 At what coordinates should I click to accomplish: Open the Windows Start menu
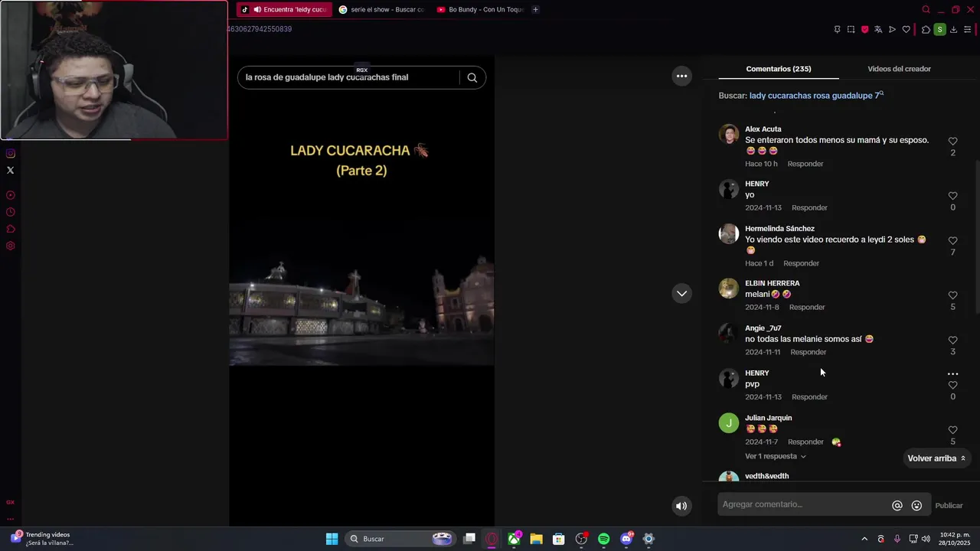click(332, 539)
